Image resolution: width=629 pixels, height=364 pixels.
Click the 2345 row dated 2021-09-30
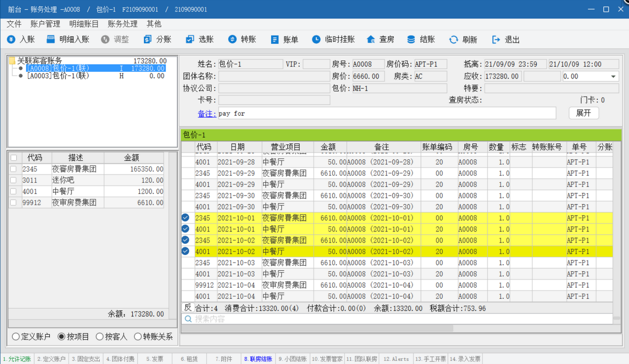click(x=397, y=195)
